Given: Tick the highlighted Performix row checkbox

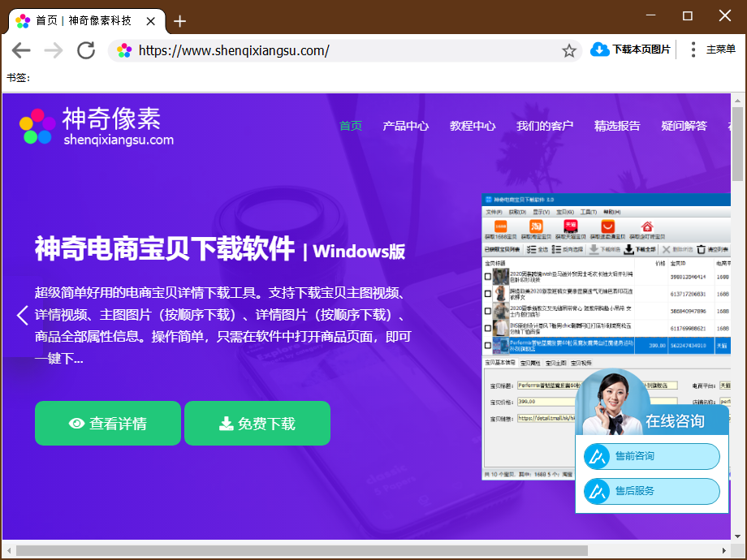Looking at the screenshot, I should pyautogui.click(x=487, y=345).
